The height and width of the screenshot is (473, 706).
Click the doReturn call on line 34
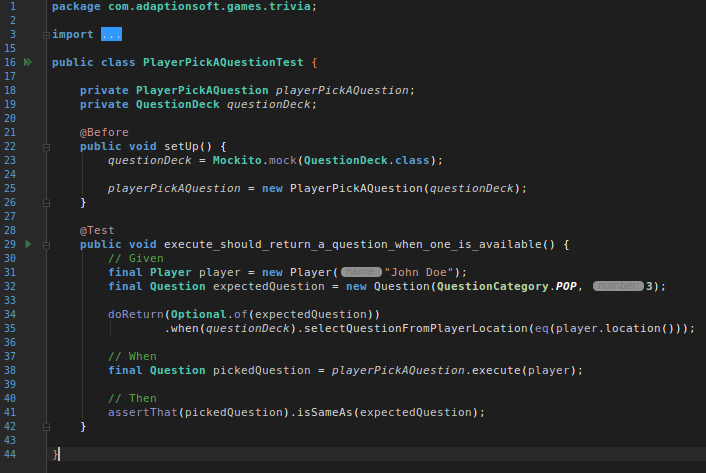pyautogui.click(x=136, y=314)
